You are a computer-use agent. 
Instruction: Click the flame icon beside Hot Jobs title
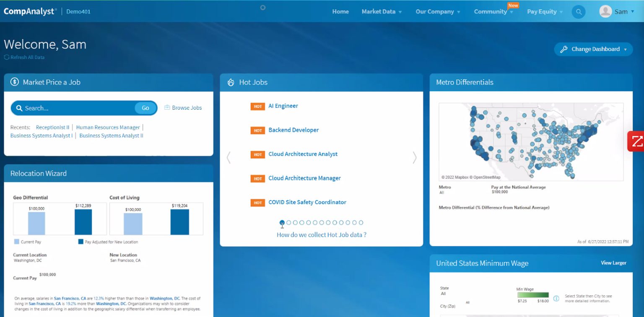231,82
